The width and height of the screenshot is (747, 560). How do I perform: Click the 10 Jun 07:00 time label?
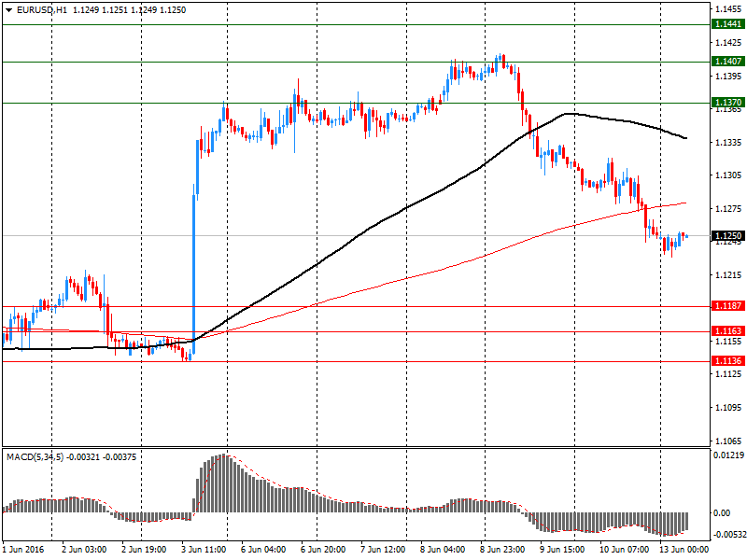624,550
